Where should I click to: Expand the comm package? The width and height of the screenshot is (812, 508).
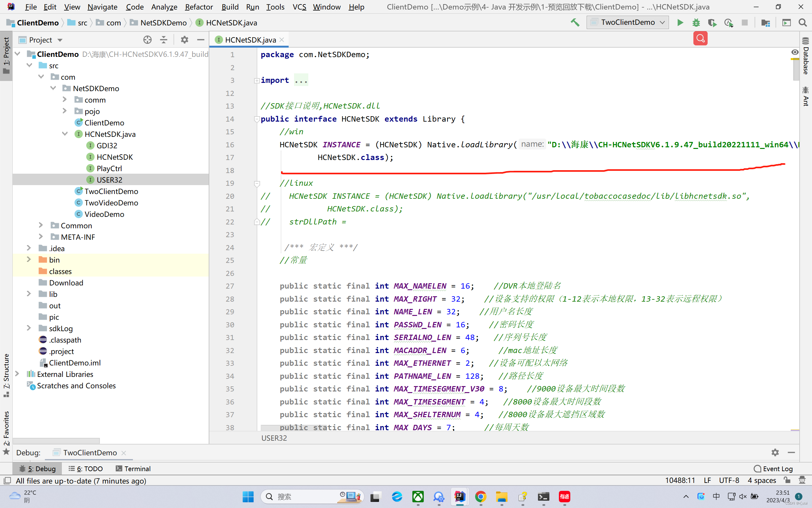[65, 99]
